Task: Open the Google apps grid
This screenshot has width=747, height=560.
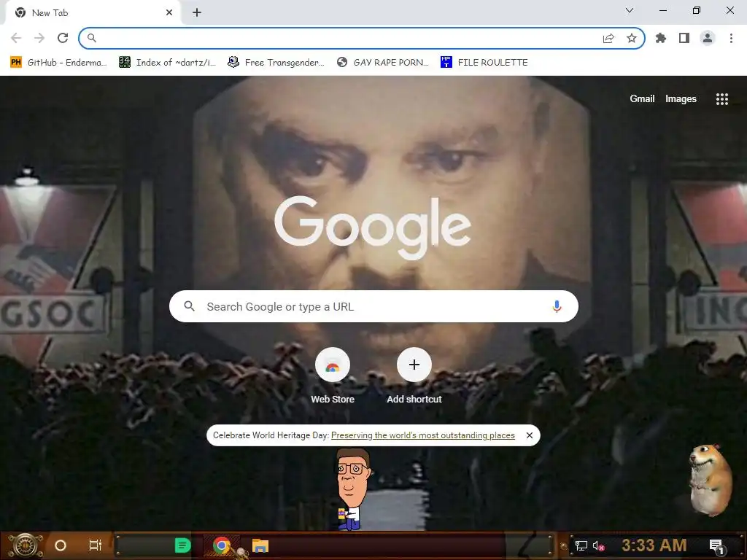Action: pos(721,99)
